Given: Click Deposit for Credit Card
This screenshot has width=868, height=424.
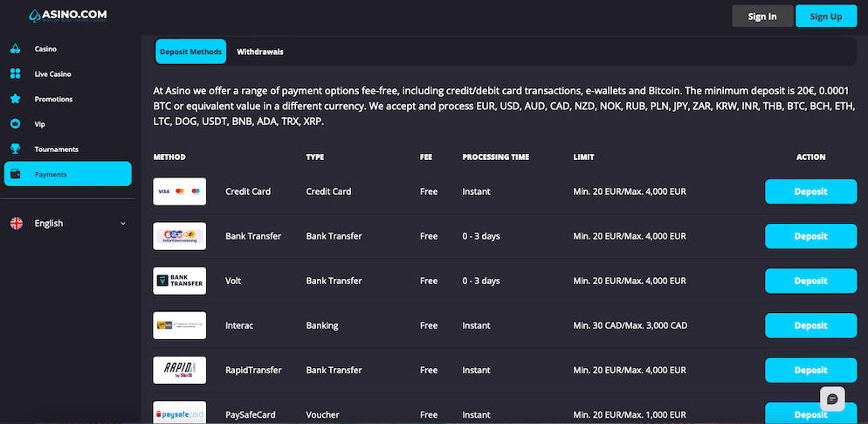Looking at the screenshot, I should point(811,191).
